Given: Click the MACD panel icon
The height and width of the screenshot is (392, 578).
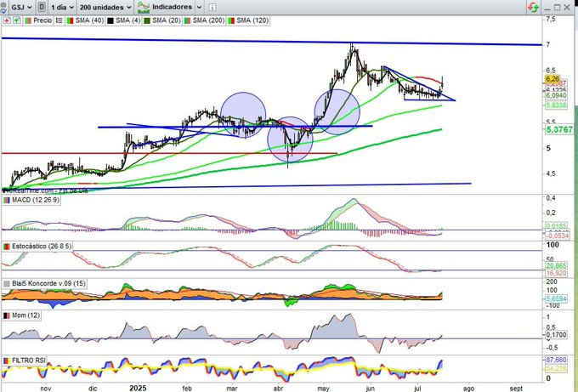Looking at the screenshot, I should (x=7, y=200).
